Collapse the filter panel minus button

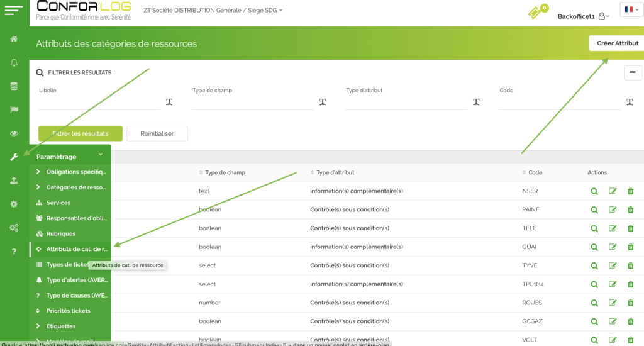[633, 72]
